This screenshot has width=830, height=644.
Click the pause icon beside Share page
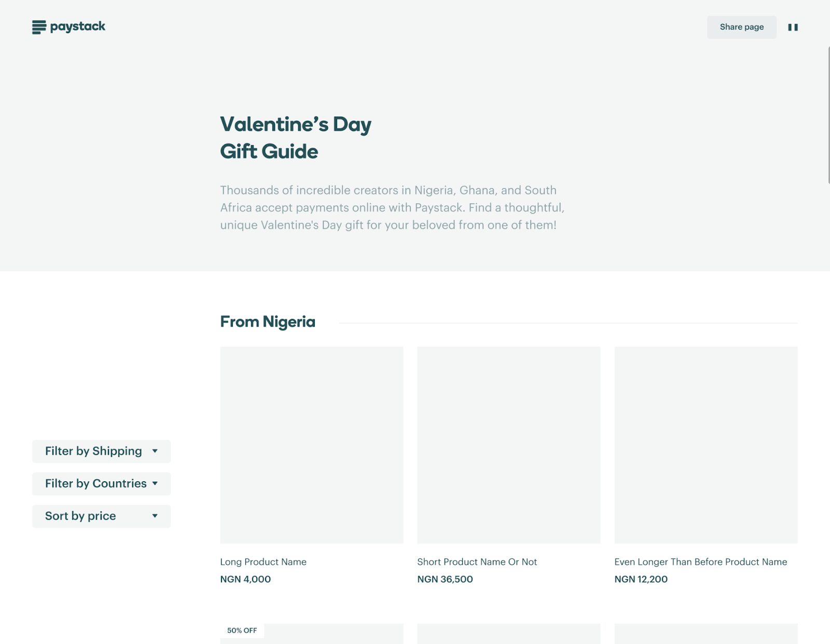(793, 27)
